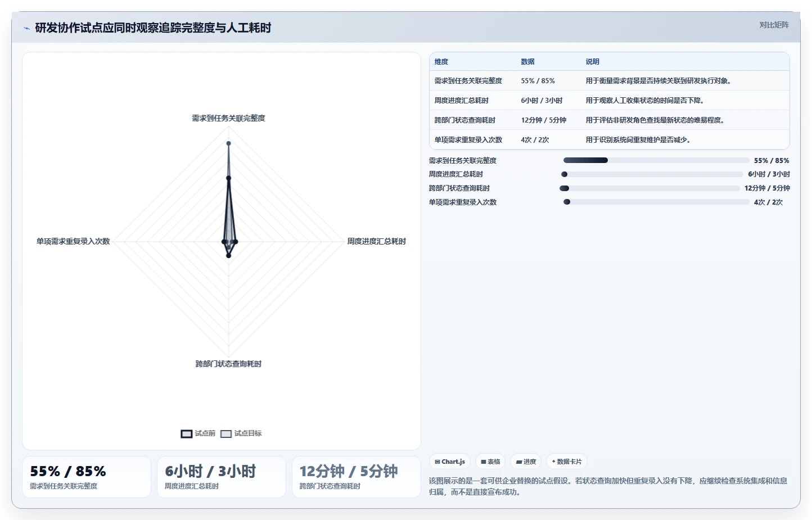The image size is (812, 520).
Task: Click the 4次 / 2次 table cell
Action: (x=535, y=140)
